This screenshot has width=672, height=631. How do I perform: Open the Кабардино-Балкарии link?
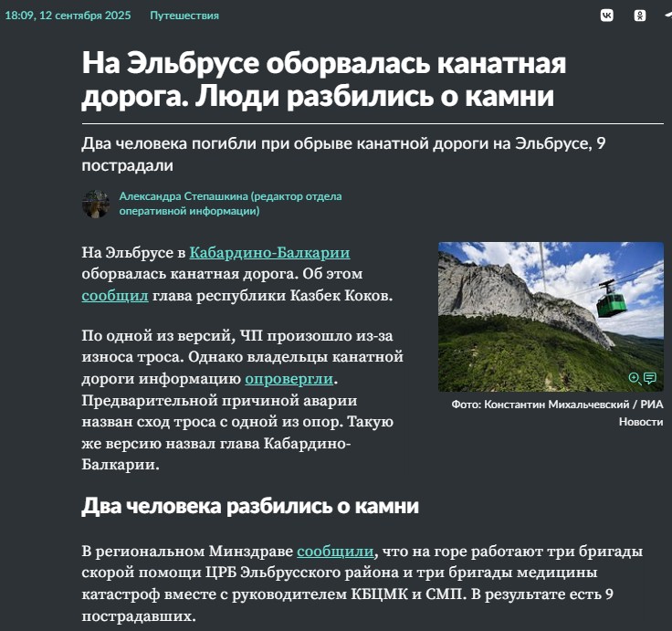269,252
